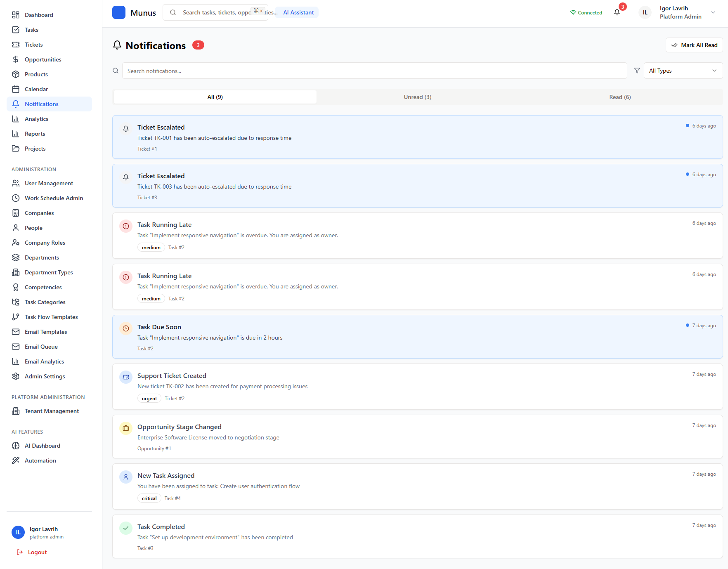Switch to the Read notifications tab
The height and width of the screenshot is (569, 728).
click(x=619, y=97)
